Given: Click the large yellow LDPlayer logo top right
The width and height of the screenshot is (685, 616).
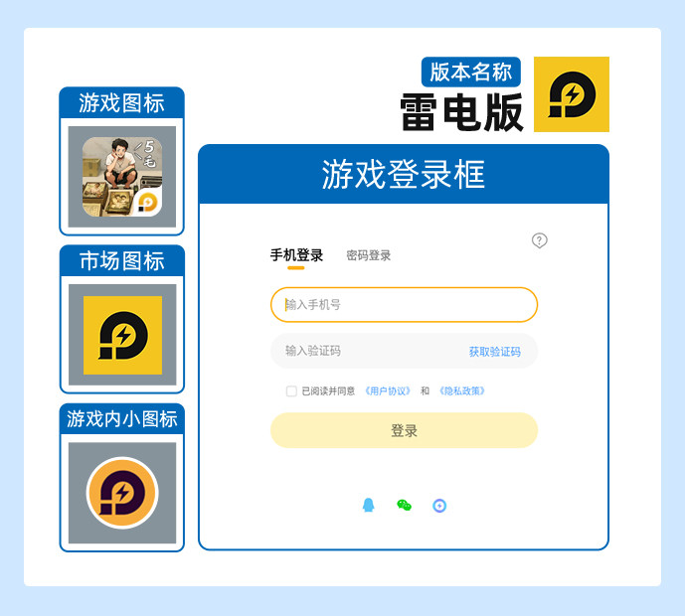Looking at the screenshot, I should [572, 94].
